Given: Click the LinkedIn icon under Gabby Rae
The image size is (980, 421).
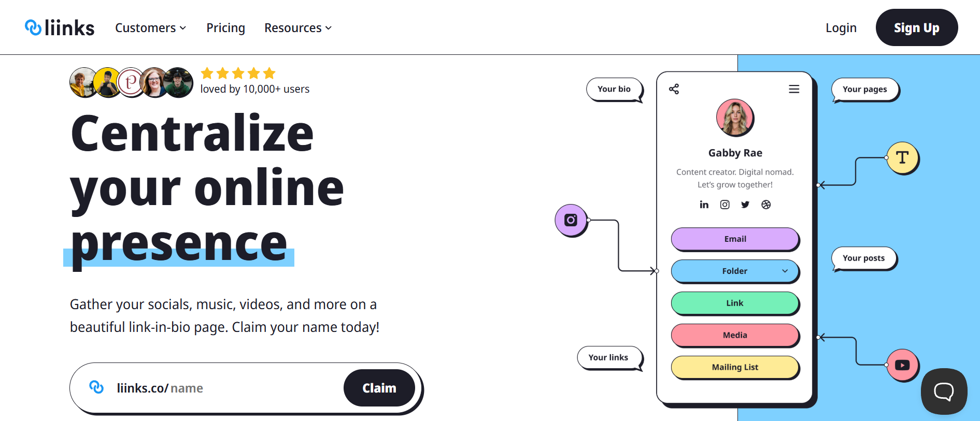Looking at the screenshot, I should click(x=704, y=205).
